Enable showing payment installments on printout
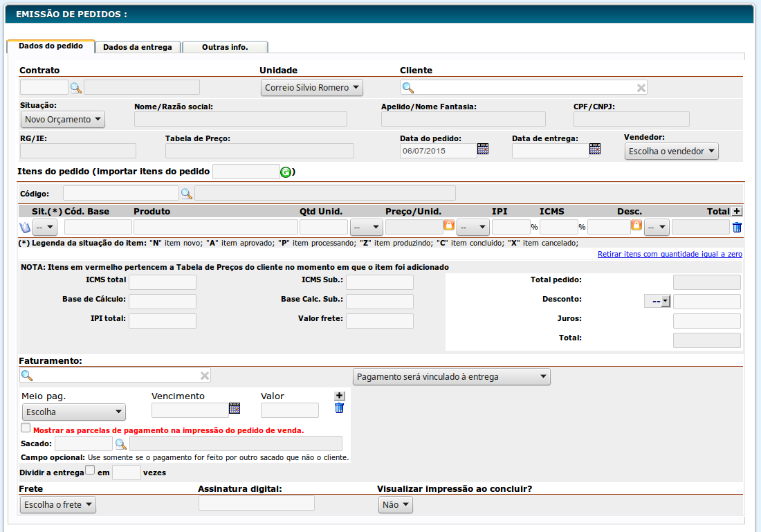This screenshot has width=761, height=532. click(x=26, y=428)
